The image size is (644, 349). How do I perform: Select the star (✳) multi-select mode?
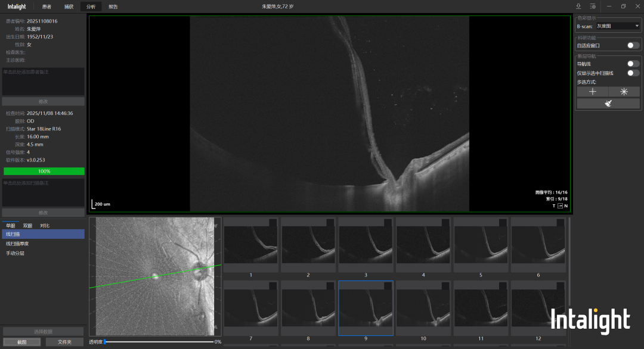click(624, 92)
